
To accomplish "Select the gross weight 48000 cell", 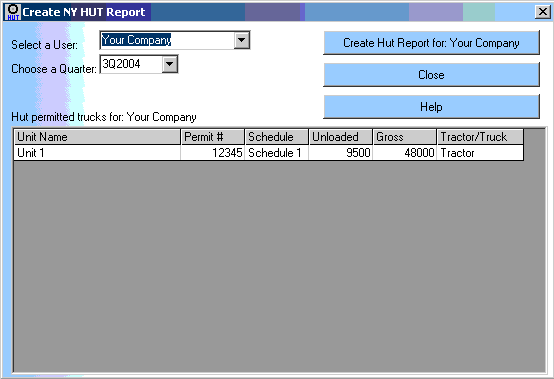I will tap(405, 153).
